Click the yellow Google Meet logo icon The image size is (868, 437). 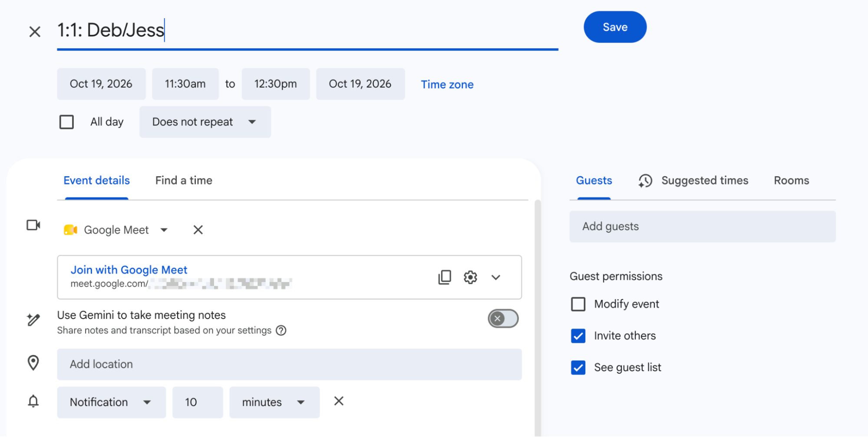[70, 230]
